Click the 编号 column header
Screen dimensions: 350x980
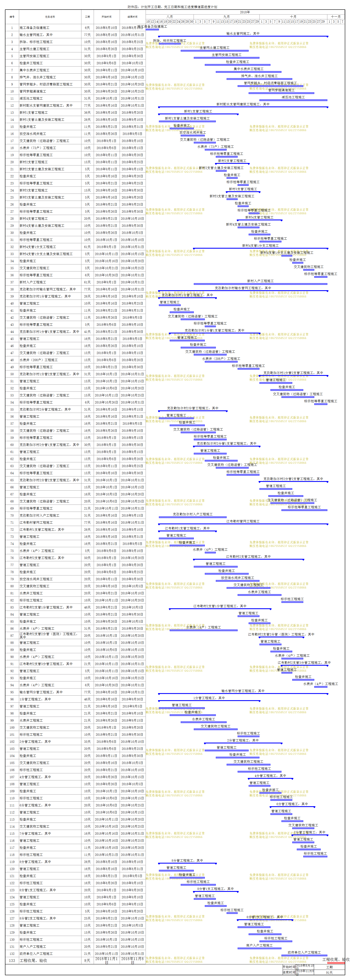click(12, 17)
